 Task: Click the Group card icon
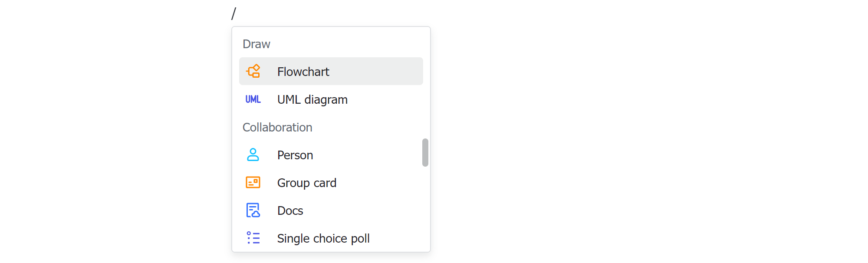pyautogui.click(x=253, y=182)
